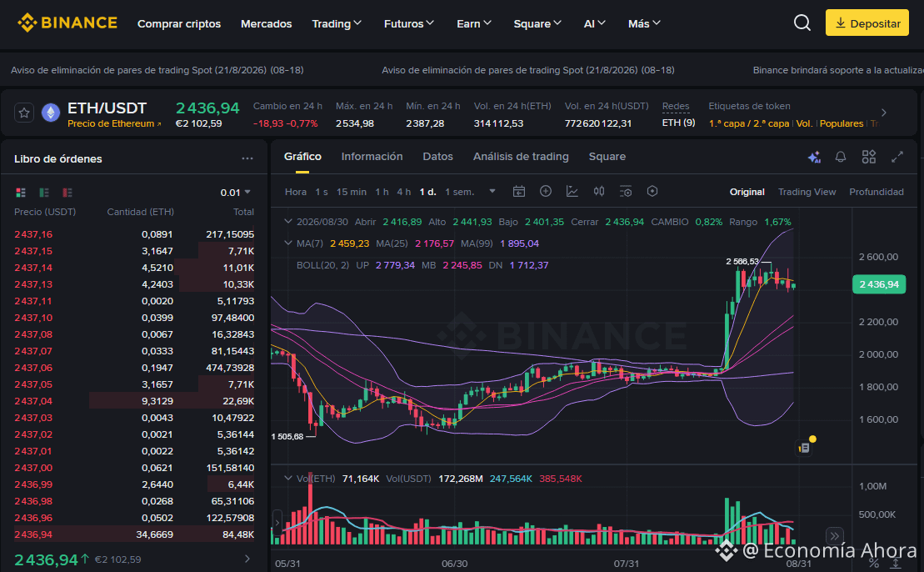Open the Populares token tag

(x=841, y=123)
